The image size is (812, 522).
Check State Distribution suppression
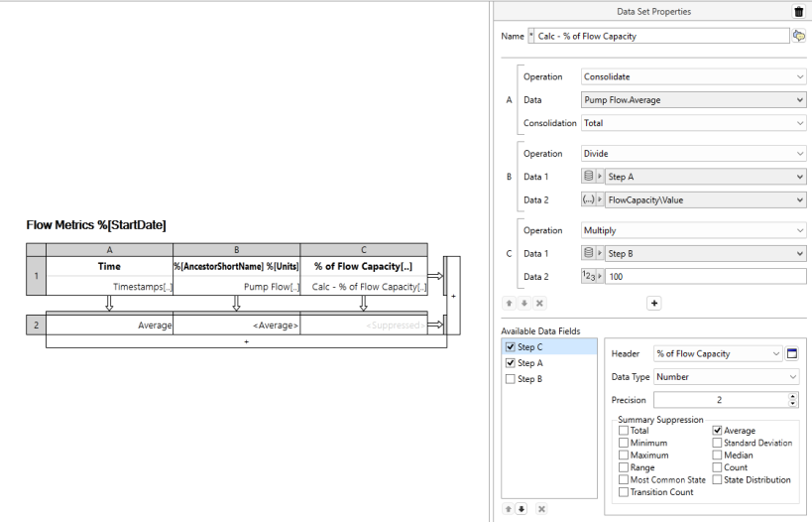pos(717,479)
